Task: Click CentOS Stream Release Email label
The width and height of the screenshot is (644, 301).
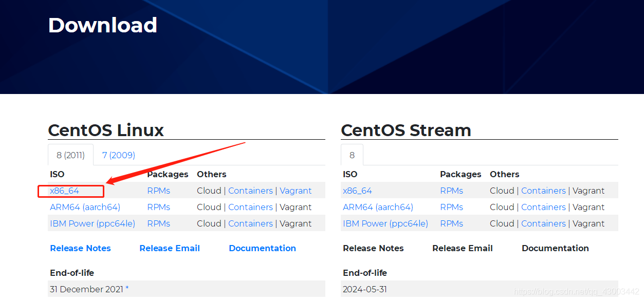Action: click(x=463, y=248)
